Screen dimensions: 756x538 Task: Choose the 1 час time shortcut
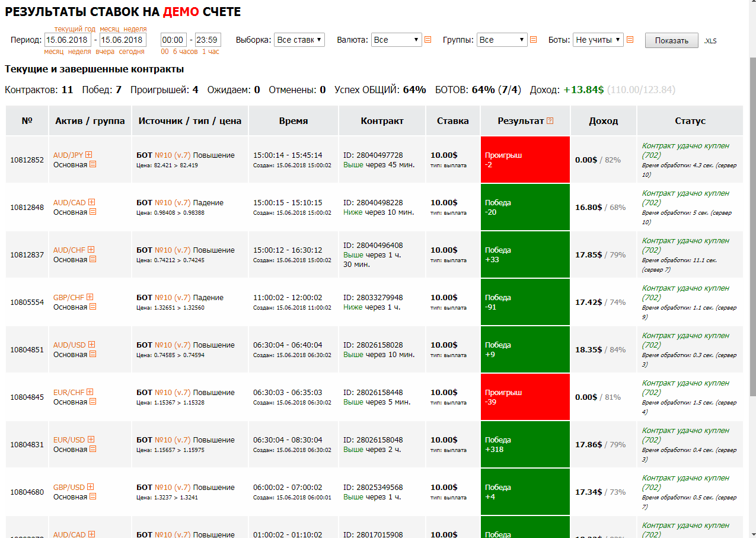coord(210,52)
